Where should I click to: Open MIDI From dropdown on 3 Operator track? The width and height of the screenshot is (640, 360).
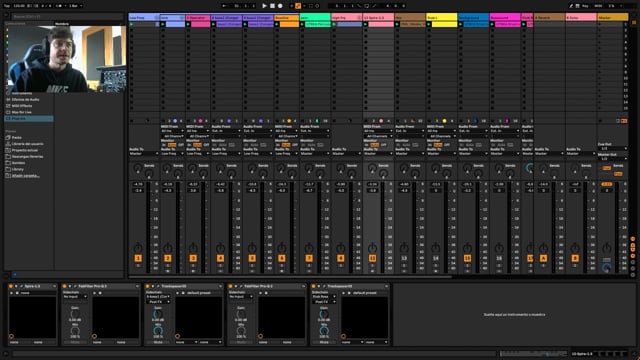198,131
